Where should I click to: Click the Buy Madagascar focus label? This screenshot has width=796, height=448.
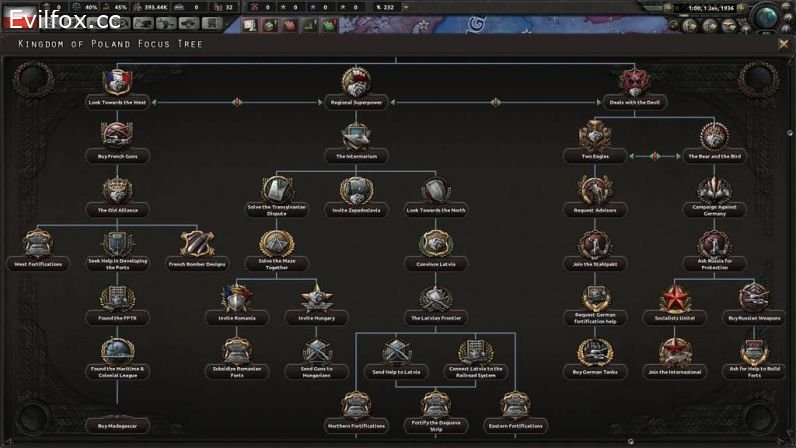[x=118, y=426]
